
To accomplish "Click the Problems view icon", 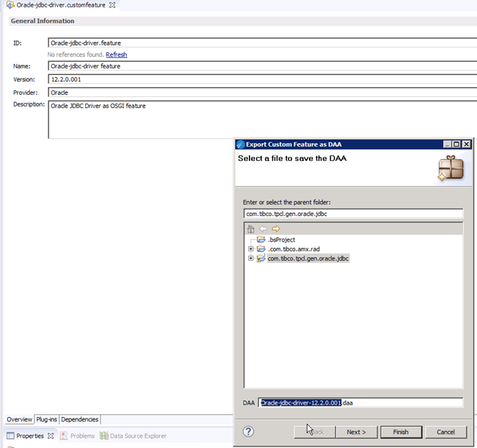I will coord(64,436).
